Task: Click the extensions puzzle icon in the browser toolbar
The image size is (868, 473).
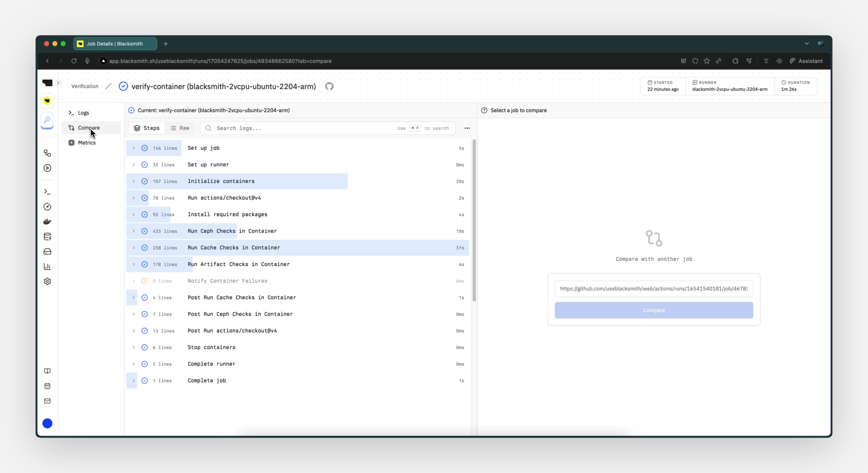Action: (x=735, y=61)
